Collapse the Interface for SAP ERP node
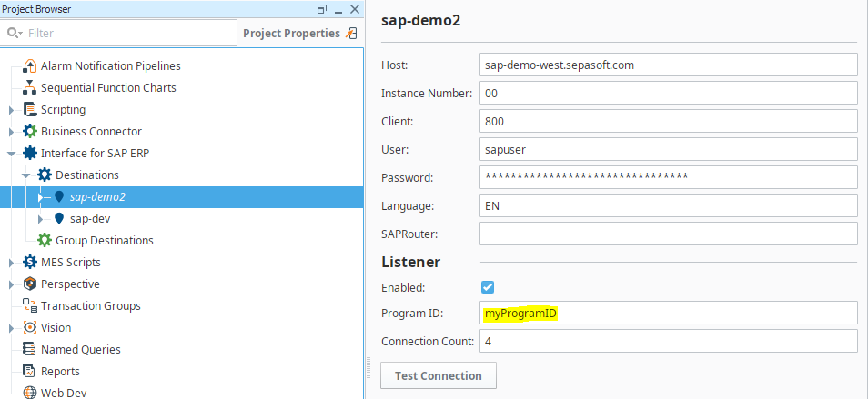 point(12,154)
